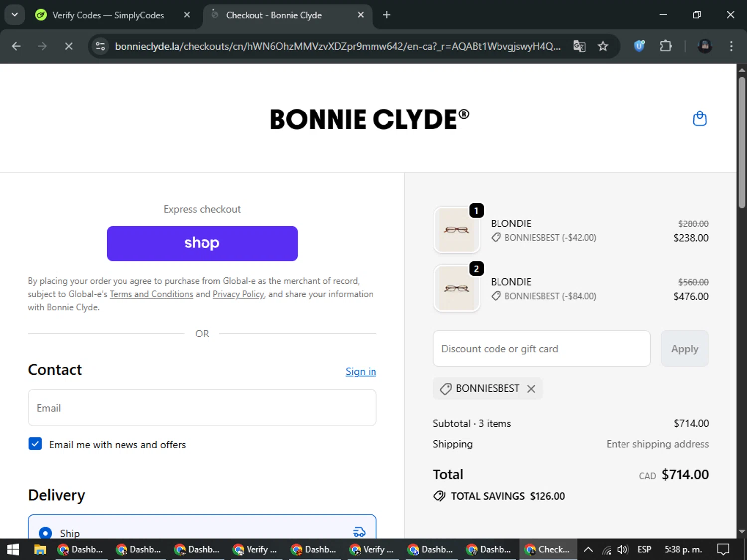The image size is (747, 560).
Task: Click the Express checkout heading
Action: (x=202, y=209)
